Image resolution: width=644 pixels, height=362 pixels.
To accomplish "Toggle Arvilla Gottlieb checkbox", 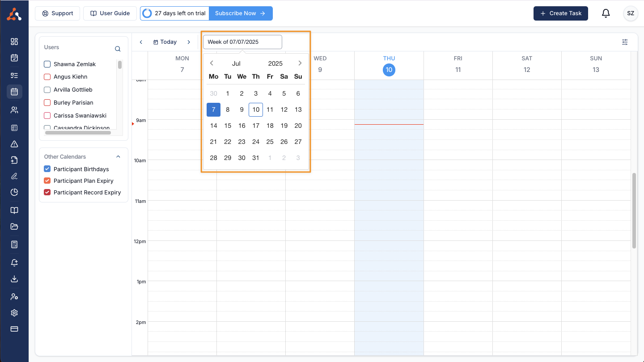I will tap(47, 90).
